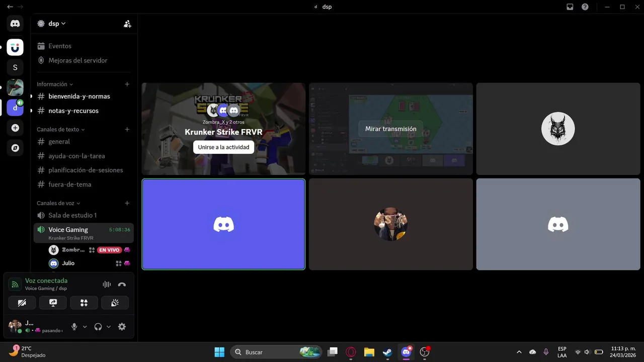This screenshot has width=644, height=362.
Task: Invite people using the add-member icon
Action: tap(127, 24)
